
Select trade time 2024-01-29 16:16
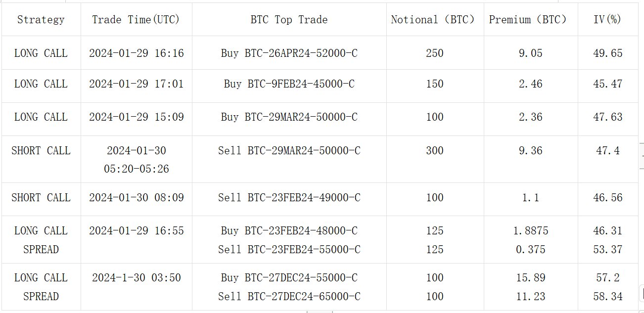(136, 53)
